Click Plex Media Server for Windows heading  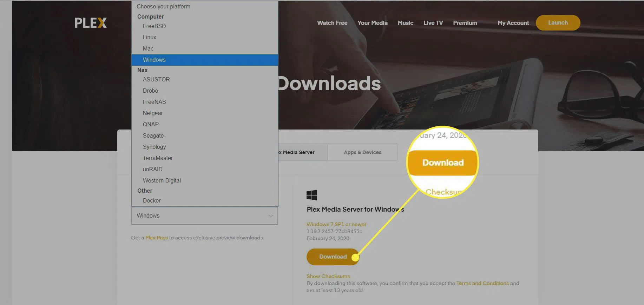click(x=355, y=209)
